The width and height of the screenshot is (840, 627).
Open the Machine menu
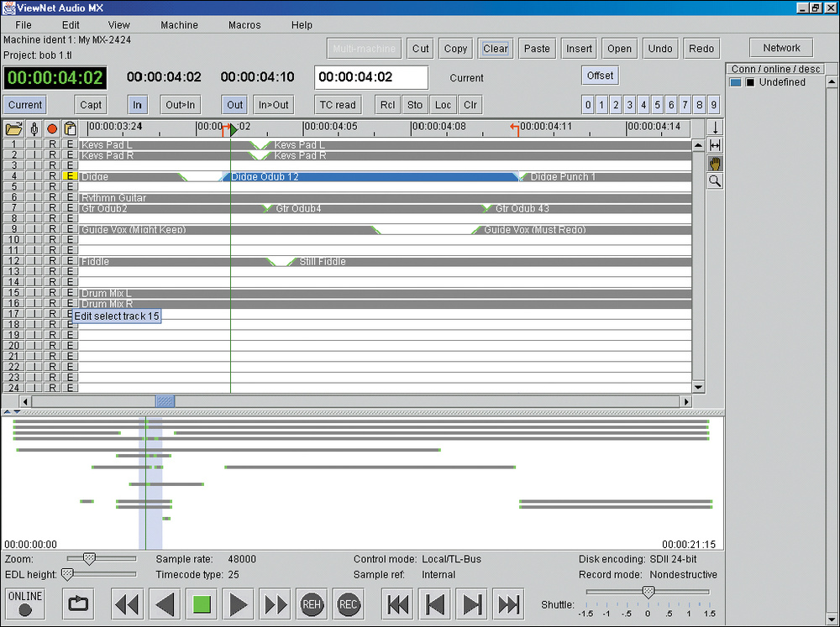(x=179, y=25)
